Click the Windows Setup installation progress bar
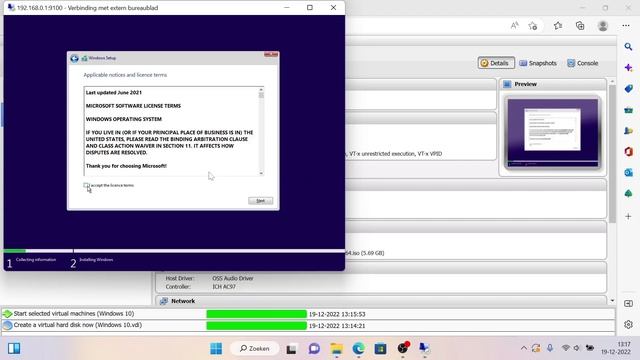Screen dimensions: 640x360 174,251
